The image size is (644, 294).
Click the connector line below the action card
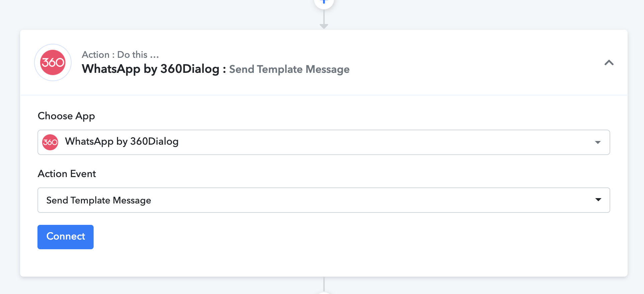click(324, 284)
